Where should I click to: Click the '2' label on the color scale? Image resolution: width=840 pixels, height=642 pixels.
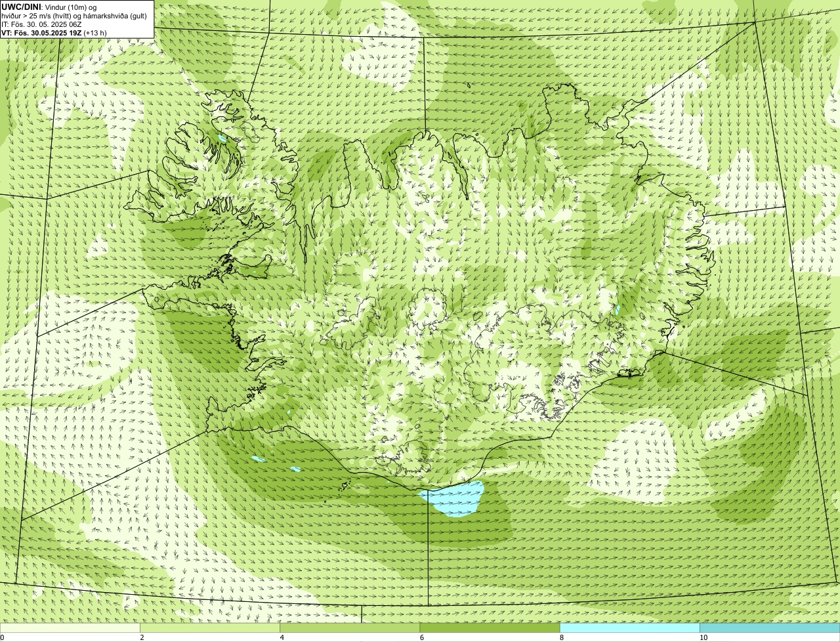(x=142, y=637)
